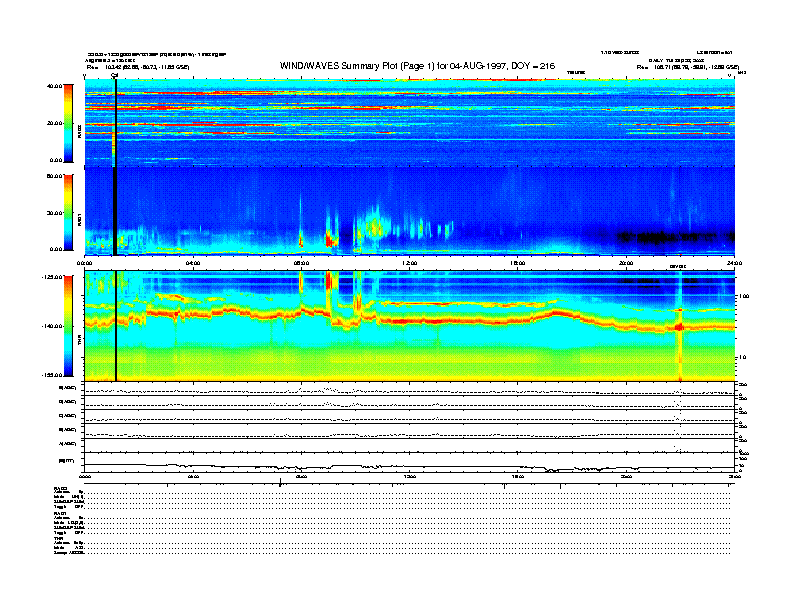Click the '04:00' time label under RAD1
This screenshot has width=792, height=612.
point(193,263)
